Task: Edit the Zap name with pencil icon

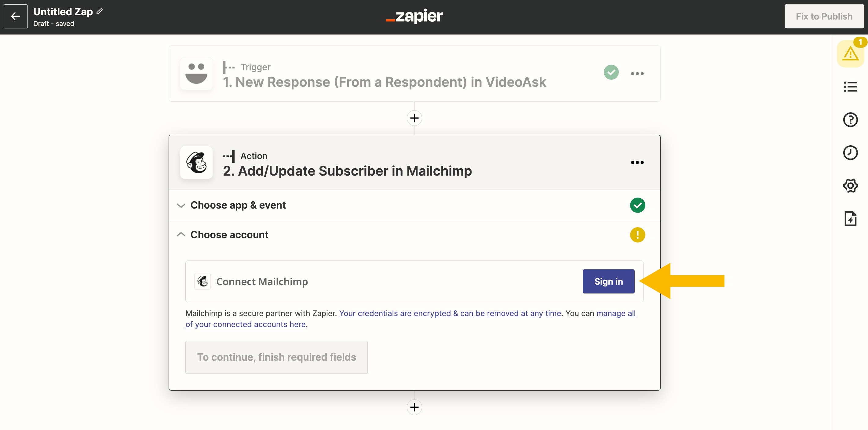Action: point(99,11)
